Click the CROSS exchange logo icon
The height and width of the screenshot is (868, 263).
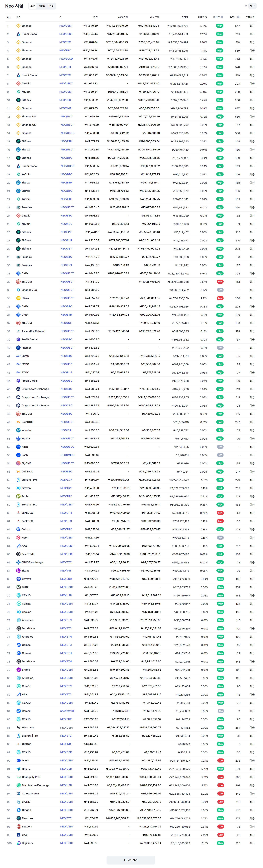18,562
